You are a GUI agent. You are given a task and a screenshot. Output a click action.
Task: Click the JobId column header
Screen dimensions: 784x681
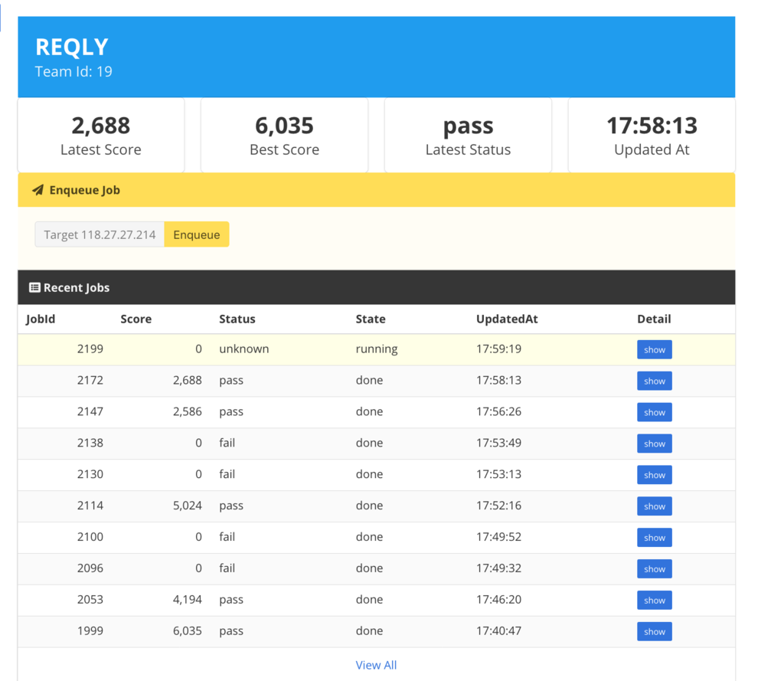point(41,319)
